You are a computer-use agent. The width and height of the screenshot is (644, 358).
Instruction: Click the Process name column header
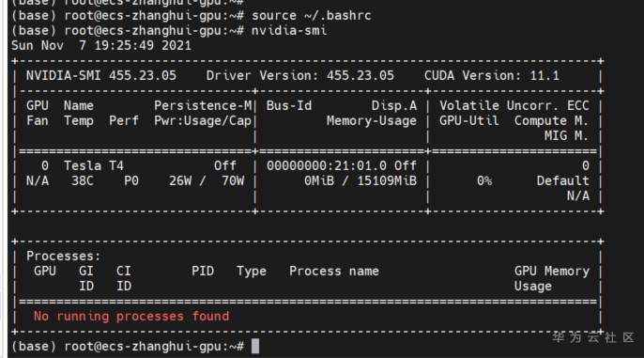pos(334,272)
